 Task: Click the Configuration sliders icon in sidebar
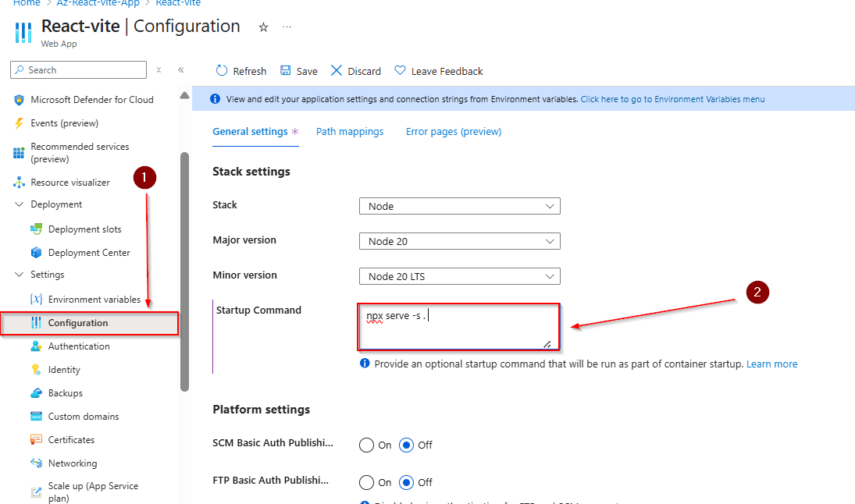click(37, 322)
